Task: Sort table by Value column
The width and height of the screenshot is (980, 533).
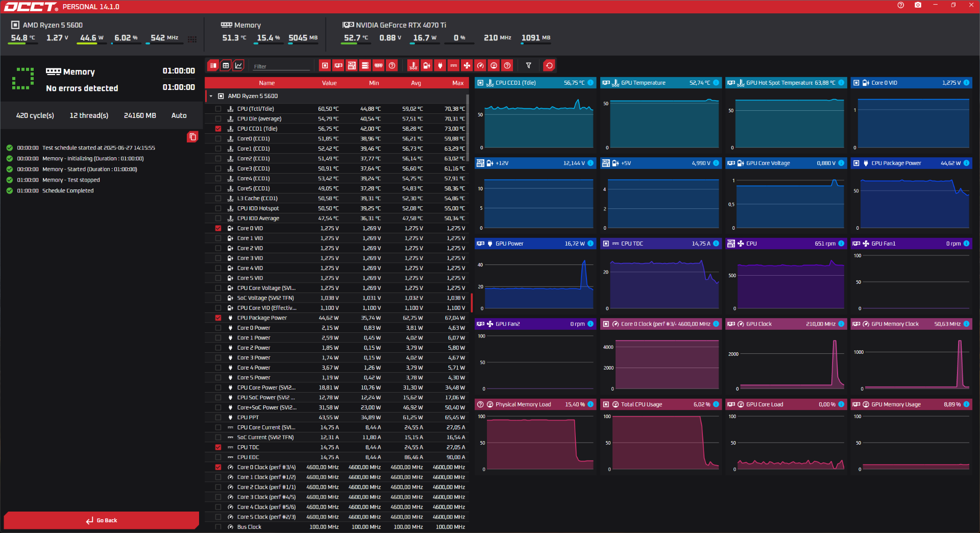Action: click(x=329, y=83)
